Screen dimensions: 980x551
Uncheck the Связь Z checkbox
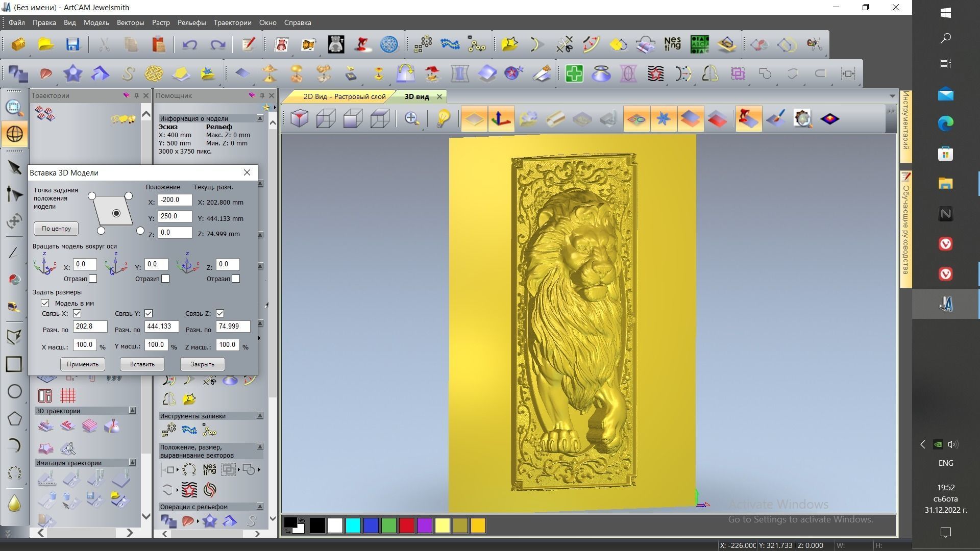(220, 313)
